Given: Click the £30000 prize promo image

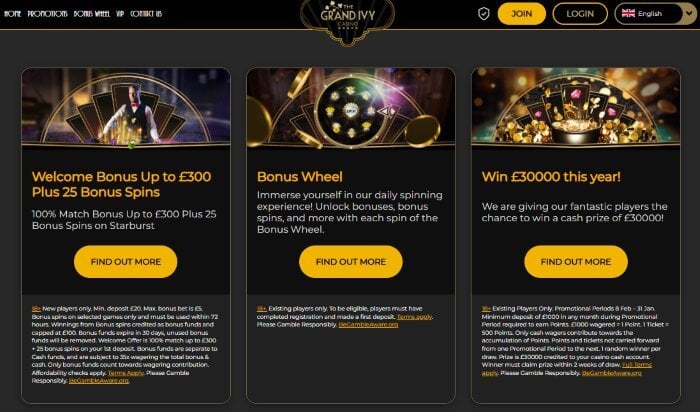Looking at the screenshot, I should [576, 109].
